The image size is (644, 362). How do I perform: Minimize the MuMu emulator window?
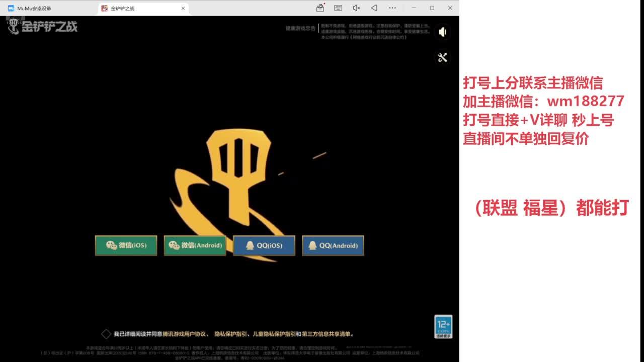[414, 8]
